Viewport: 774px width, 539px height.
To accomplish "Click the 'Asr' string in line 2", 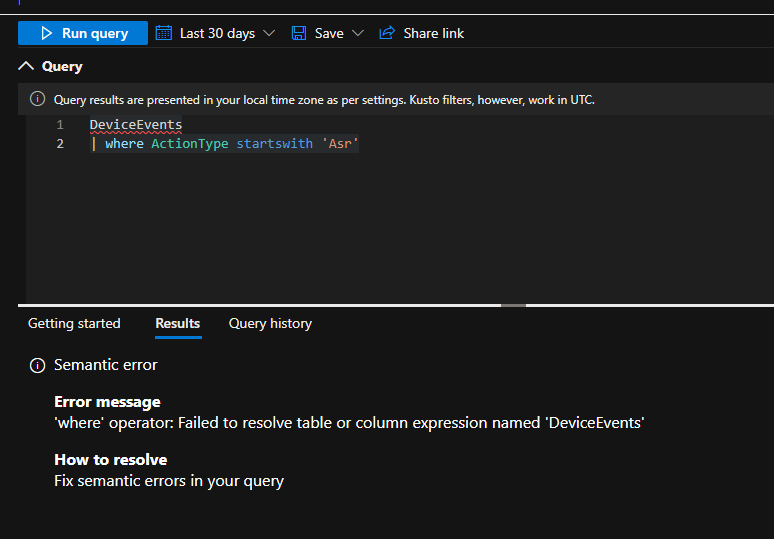I will 340,144.
